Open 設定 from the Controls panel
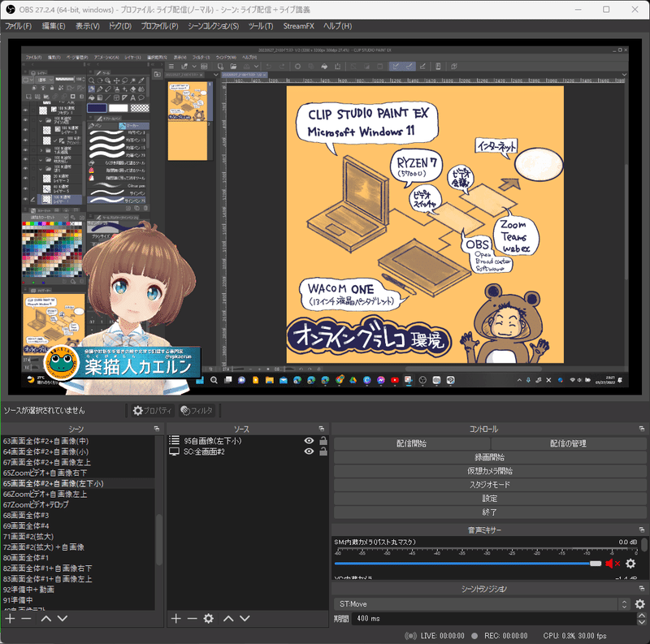The height and width of the screenshot is (644, 650). 490,499
